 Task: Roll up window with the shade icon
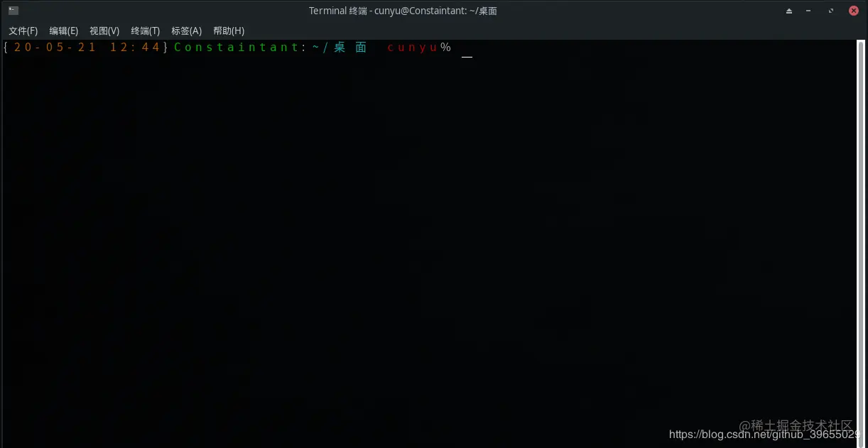(789, 11)
